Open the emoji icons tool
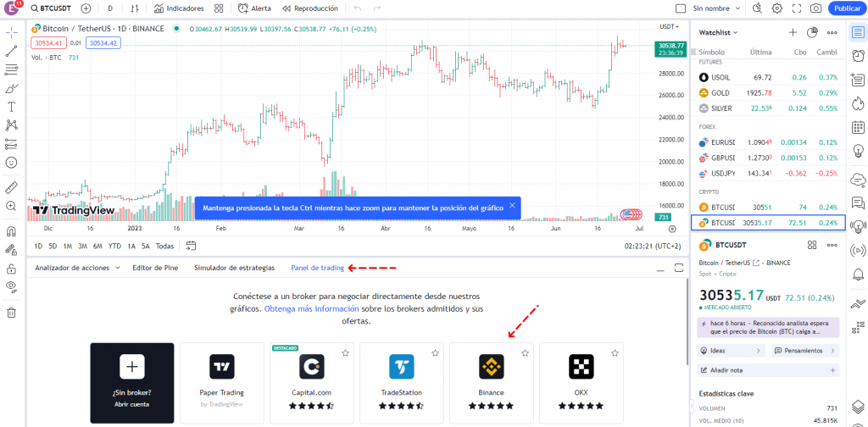 click(12, 164)
